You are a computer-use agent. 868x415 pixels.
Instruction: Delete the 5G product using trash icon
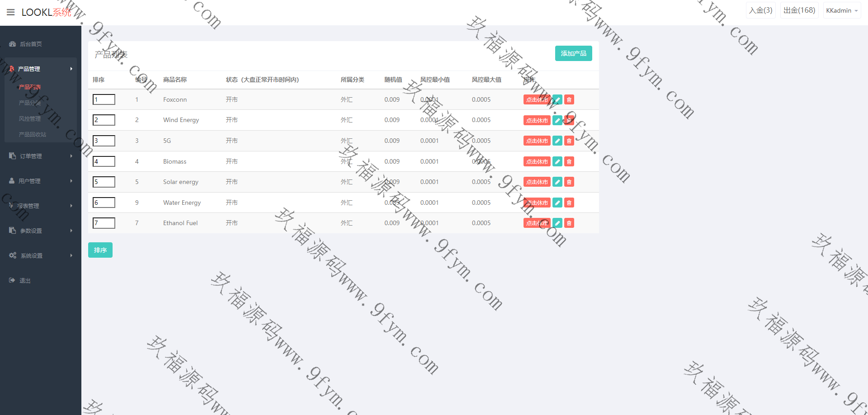[569, 141]
